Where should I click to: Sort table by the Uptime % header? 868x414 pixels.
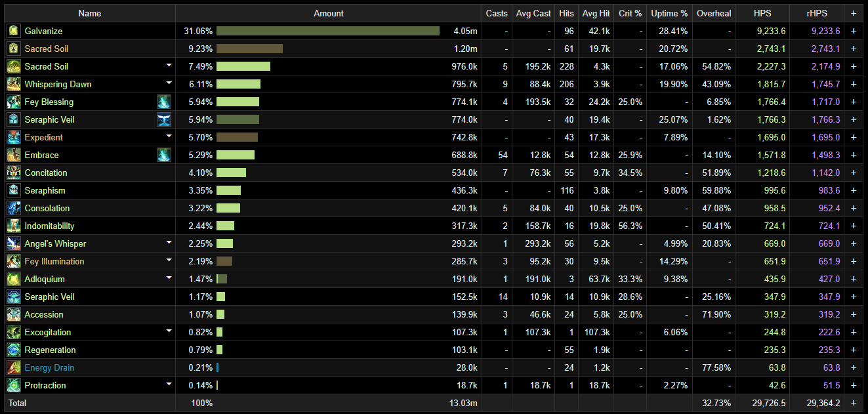point(669,13)
